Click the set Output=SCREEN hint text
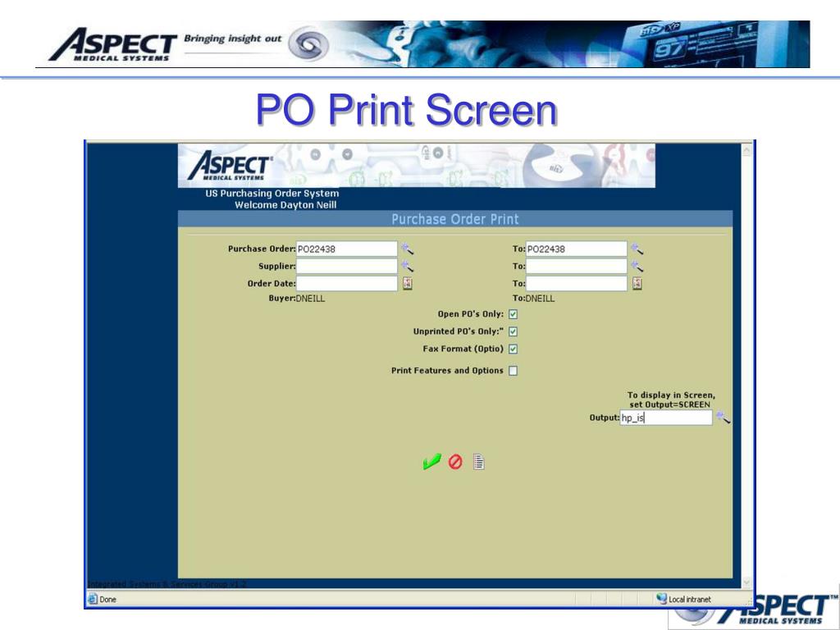The height and width of the screenshot is (630, 840). pos(669,404)
